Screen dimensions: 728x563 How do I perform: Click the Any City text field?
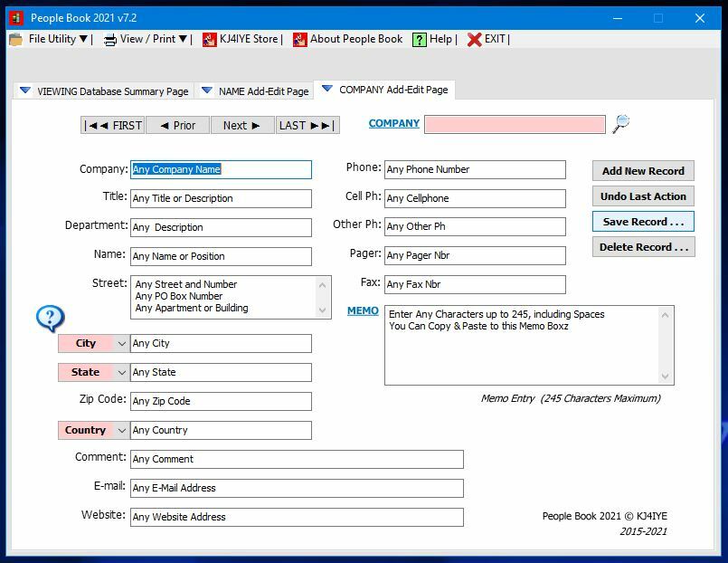point(221,344)
